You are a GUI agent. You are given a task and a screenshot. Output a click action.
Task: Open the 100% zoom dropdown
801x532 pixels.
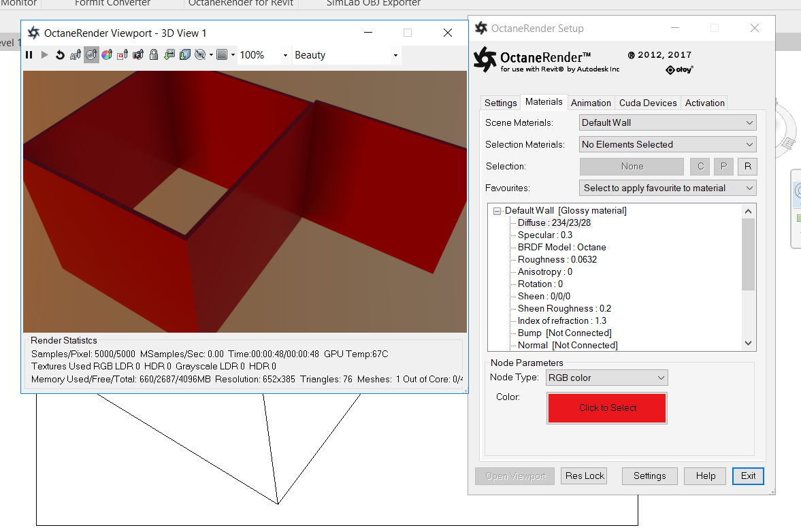tap(284, 55)
